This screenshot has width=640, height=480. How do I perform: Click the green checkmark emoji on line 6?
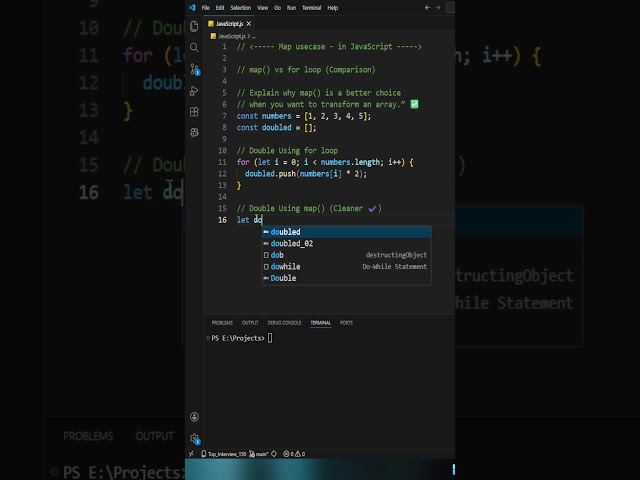[414, 104]
